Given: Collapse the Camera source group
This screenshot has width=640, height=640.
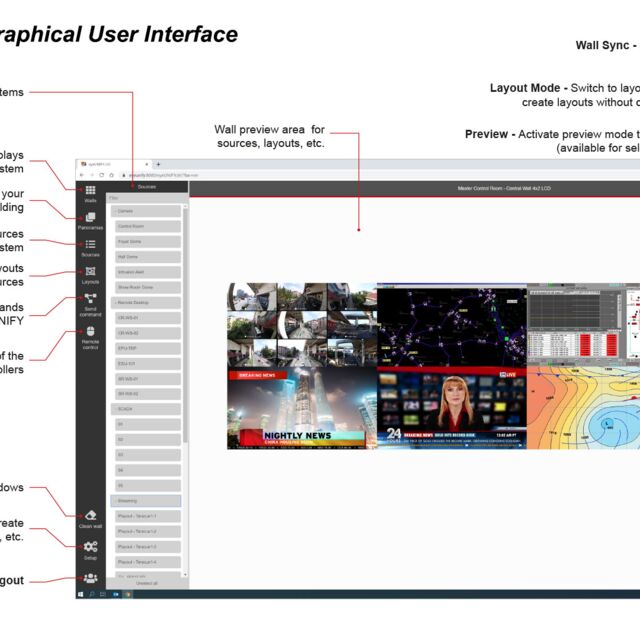Looking at the screenshot, I should [x=145, y=211].
